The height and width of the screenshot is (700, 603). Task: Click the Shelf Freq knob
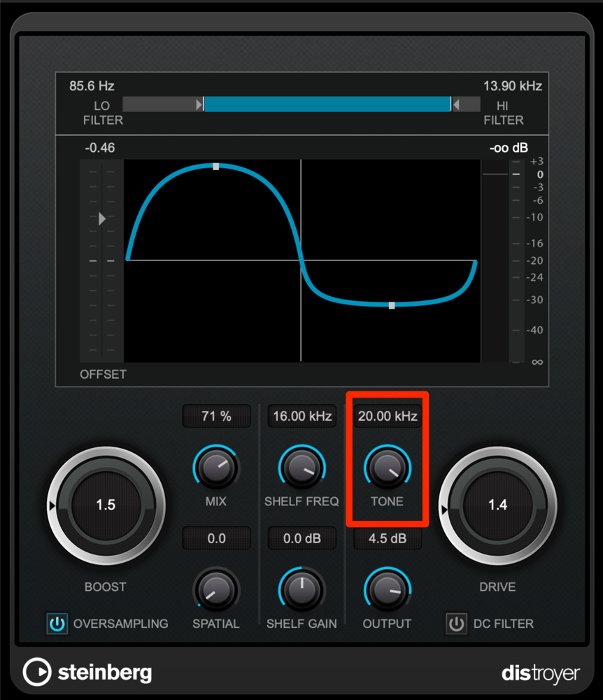[302, 468]
